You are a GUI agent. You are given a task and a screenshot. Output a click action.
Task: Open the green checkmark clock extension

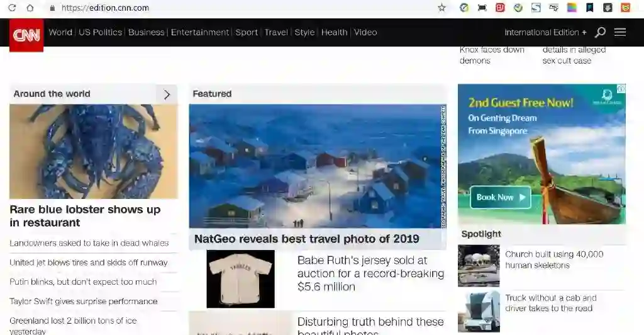click(x=518, y=8)
